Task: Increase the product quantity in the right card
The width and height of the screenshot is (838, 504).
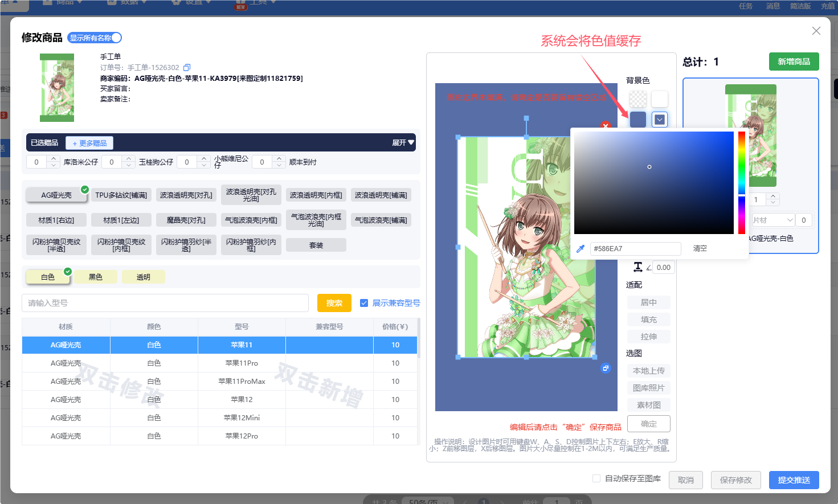Action: tap(773, 196)
